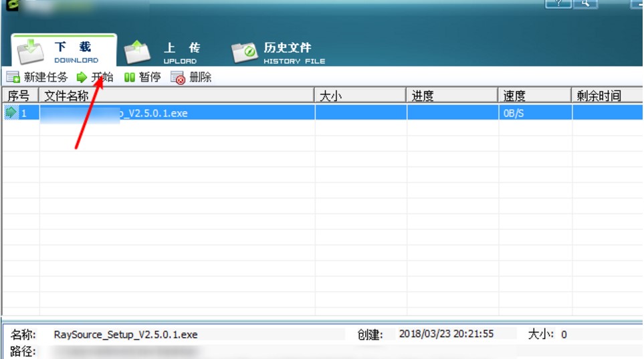Click the status arrow icon in row 1
644x359 pixels.
tap(11, 112)
